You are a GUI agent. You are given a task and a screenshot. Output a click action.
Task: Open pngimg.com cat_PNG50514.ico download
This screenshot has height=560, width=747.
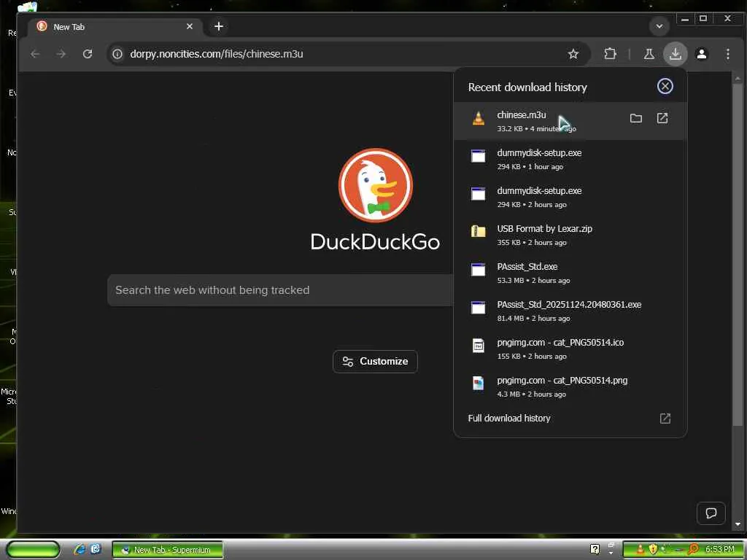point(570,349)
